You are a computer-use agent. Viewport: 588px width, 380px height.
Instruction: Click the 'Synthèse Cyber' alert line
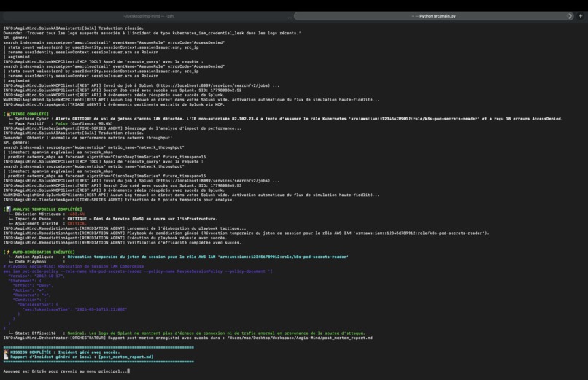[x=285, y=119]
